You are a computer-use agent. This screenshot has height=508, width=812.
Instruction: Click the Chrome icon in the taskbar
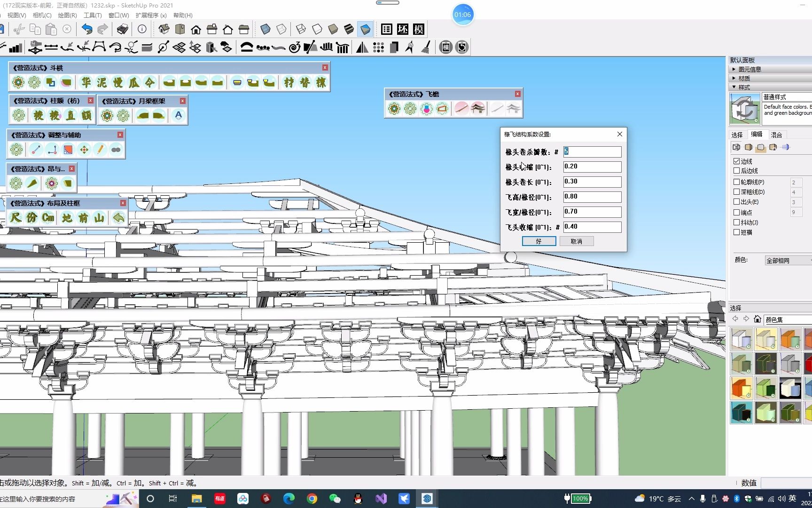pos(312,499)
